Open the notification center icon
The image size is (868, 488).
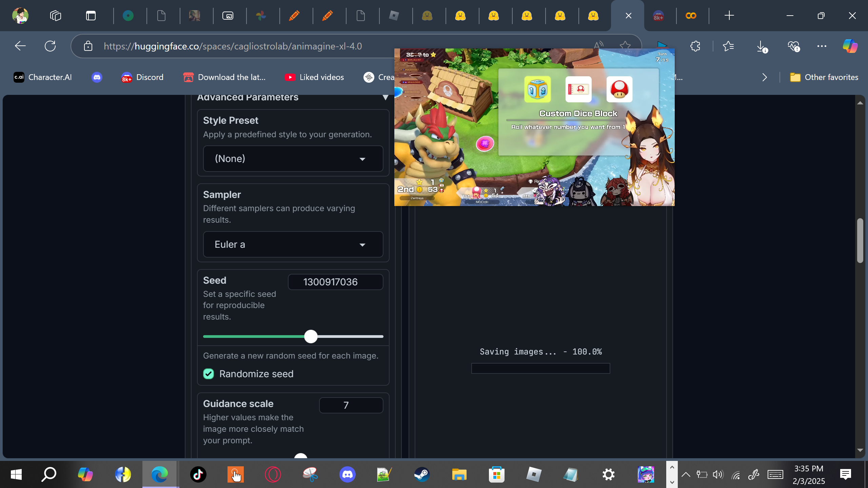pos(845,474)
